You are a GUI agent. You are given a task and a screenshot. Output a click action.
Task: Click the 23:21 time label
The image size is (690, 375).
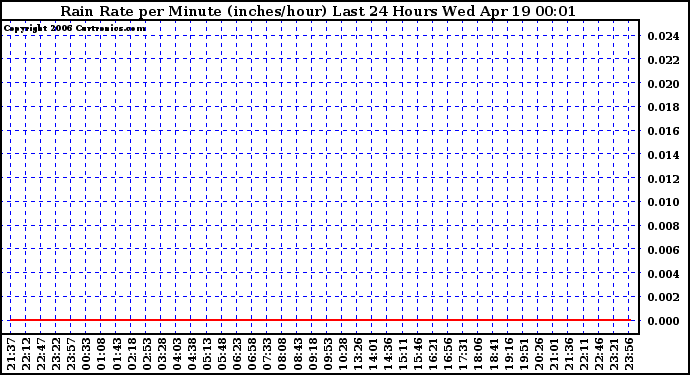pyautogui.click(x=613, y=354)
